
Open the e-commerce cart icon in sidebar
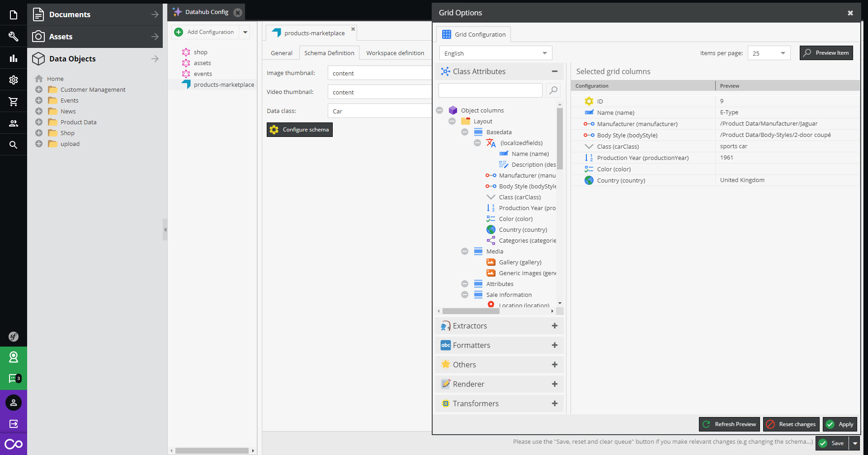14,102
